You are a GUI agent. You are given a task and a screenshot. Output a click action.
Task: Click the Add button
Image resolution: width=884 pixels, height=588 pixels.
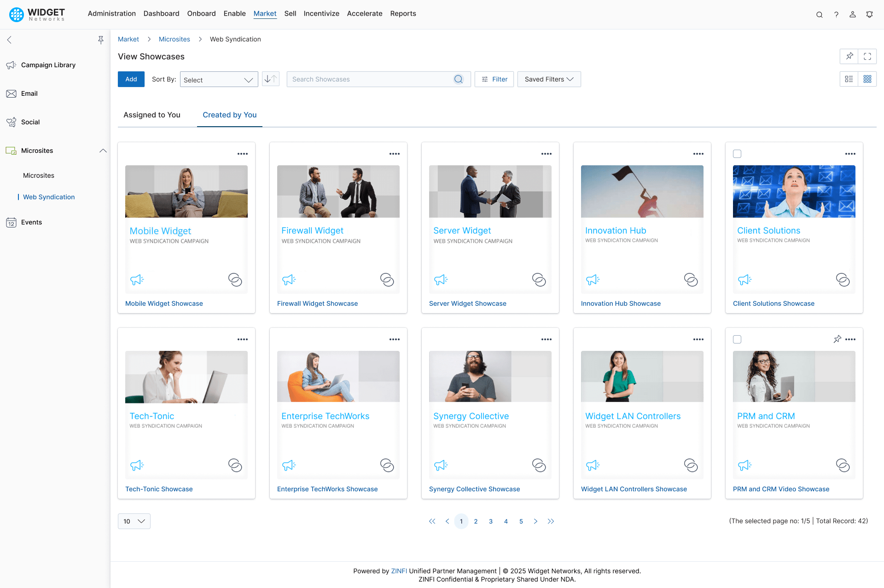coord(131,79)
